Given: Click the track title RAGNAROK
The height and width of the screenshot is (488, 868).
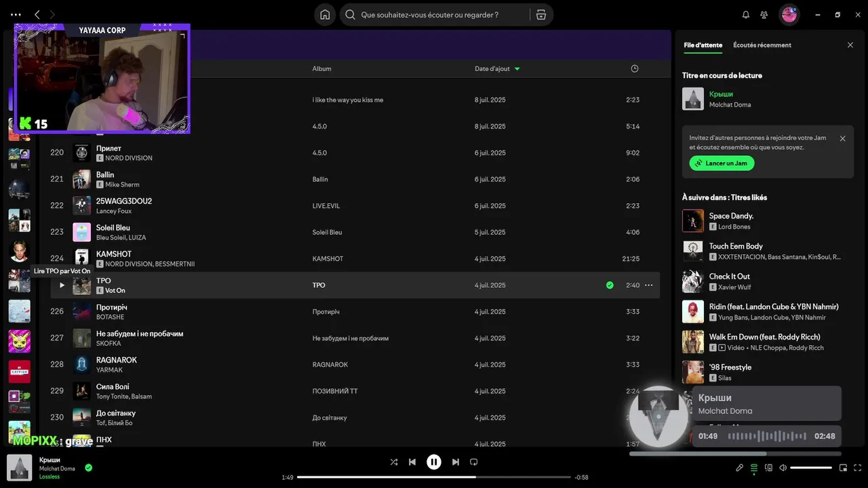Looking at the screenshot, I should click(x=117, y=360).
